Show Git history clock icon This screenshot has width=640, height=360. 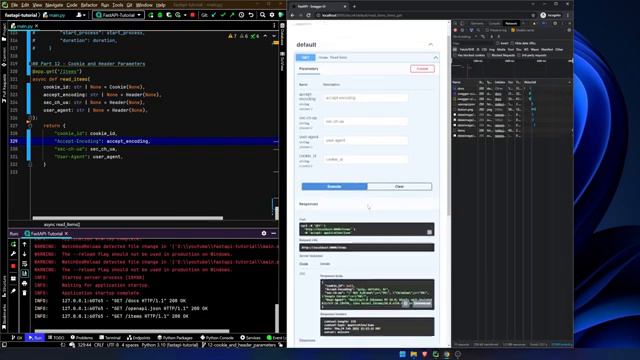241,15
